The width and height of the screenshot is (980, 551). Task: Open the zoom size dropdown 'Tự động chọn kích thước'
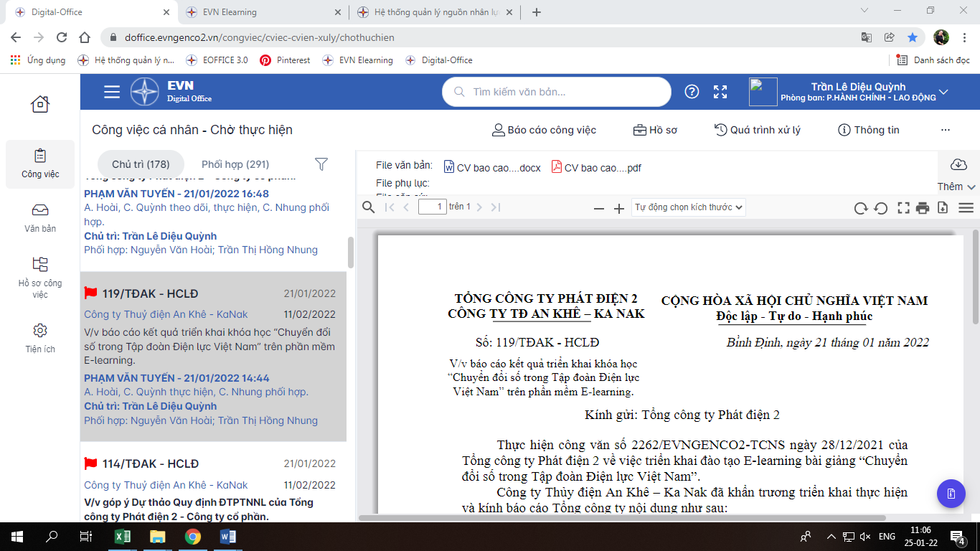pos(689,207)
